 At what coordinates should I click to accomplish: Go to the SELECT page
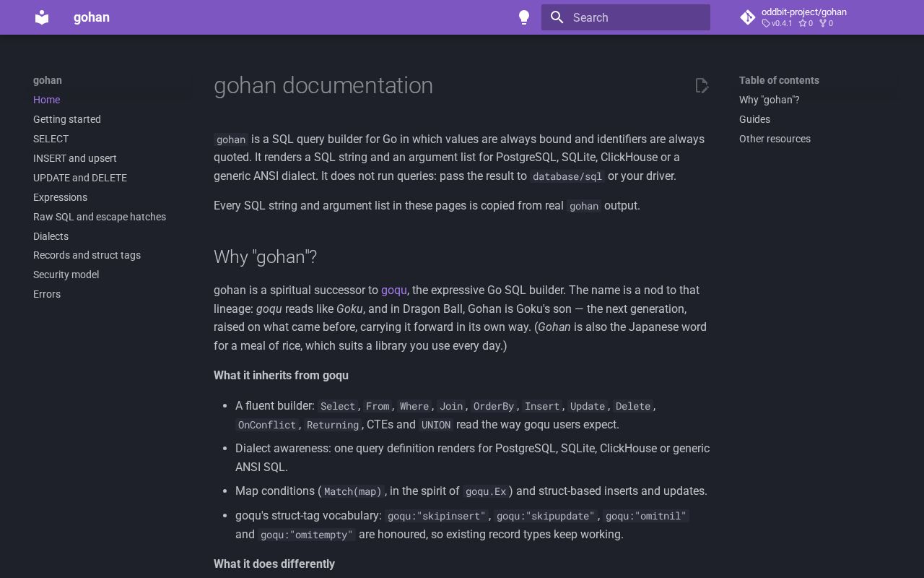coord(51,139)
